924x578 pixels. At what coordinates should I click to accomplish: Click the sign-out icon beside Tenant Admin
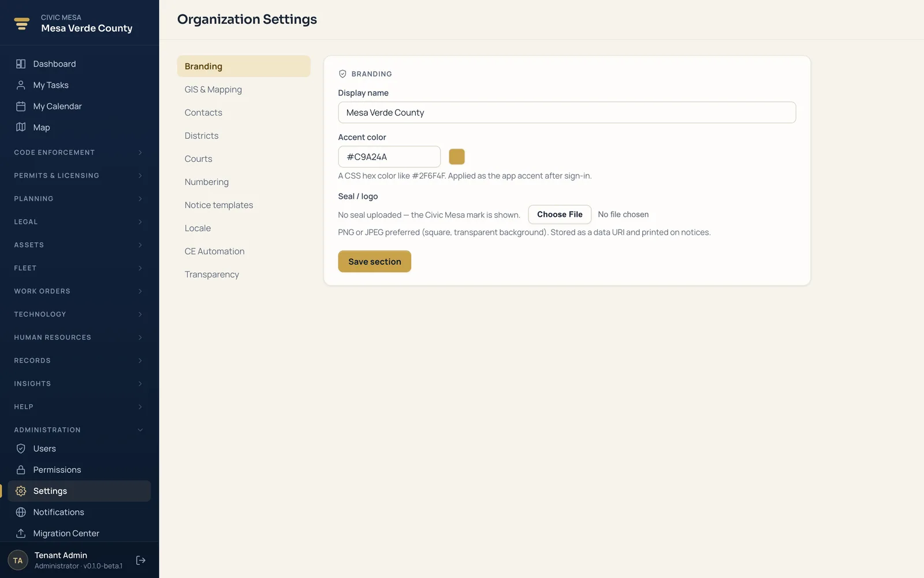[140, 560]
